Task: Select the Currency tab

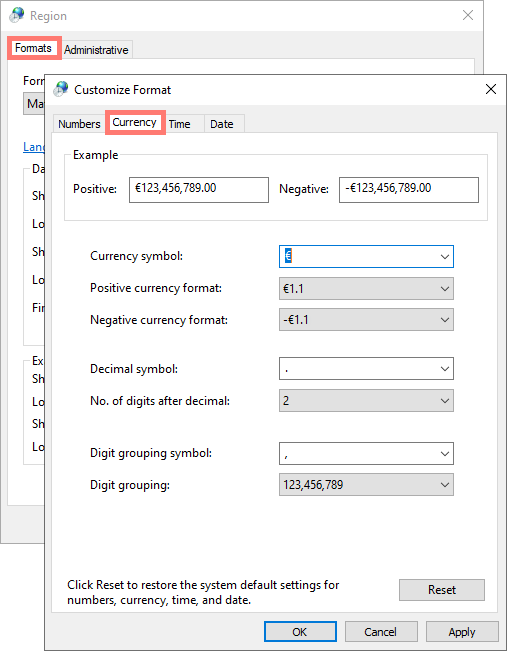Action: pyautogui.click(x=134, y=122)
